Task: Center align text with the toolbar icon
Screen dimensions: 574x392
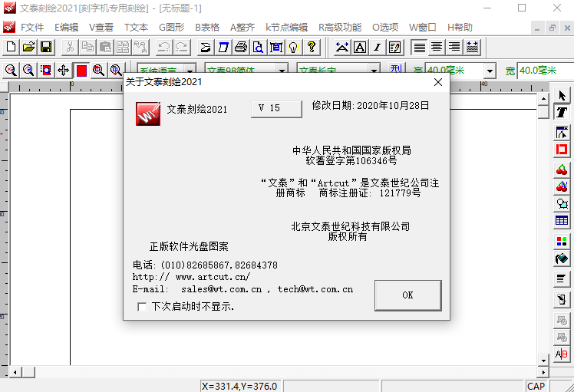Action: (x=437, y=47)
